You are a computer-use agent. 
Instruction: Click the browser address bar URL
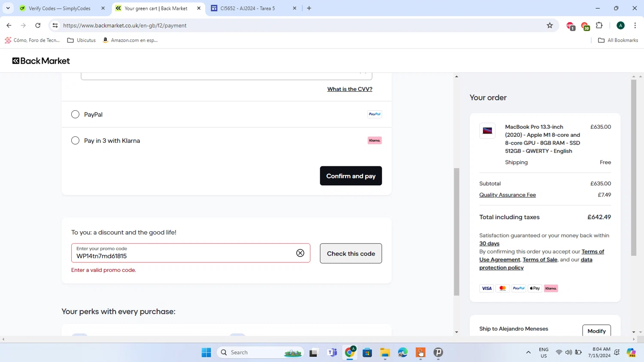pos(125,25)
